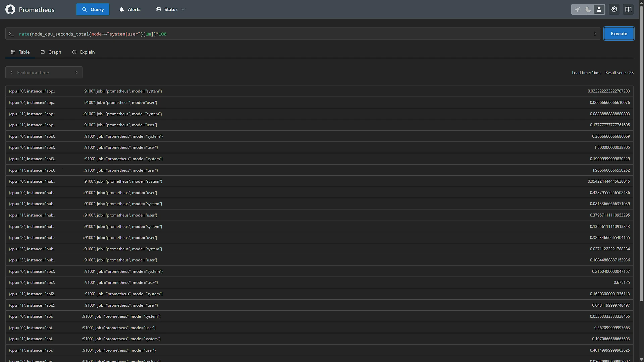Switch to dark theme moon icon
The image size is (644, 362).
pyautogui.click(x=588, y=9)
